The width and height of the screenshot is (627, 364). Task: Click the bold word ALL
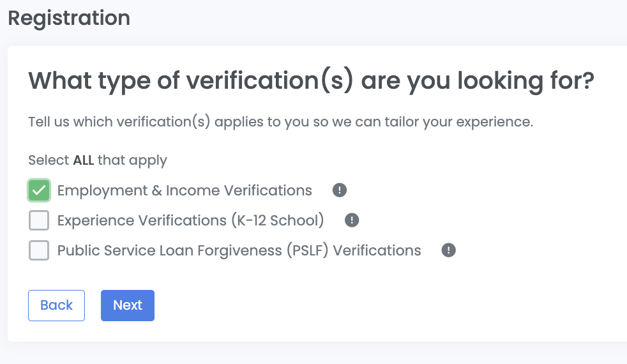click(x=83, y=160)
